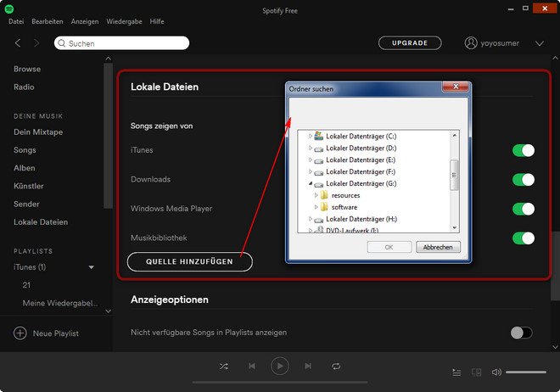Turn off the iTunes source toggle

524,150
